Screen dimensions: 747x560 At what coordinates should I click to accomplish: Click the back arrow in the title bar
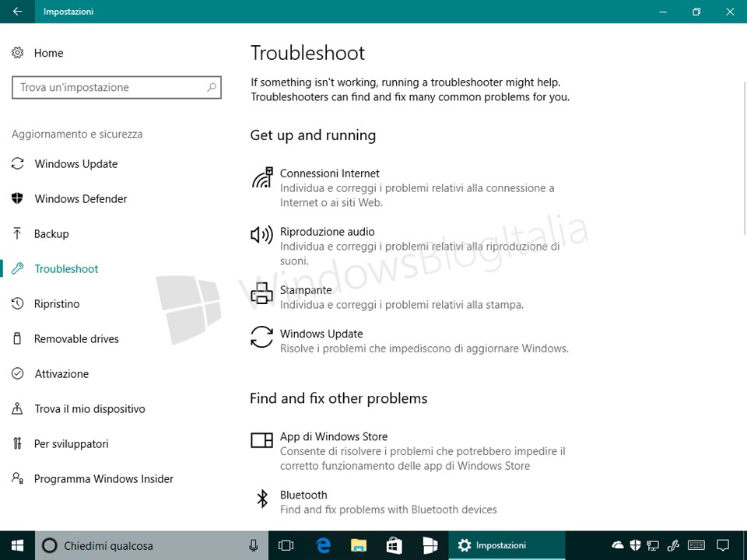(17, 12)
